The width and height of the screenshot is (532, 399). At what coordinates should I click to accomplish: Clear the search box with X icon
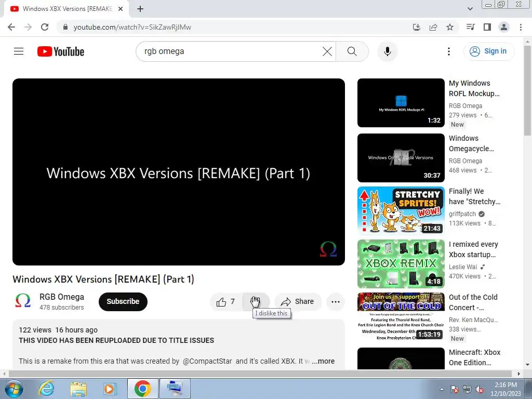click(327, 51)
